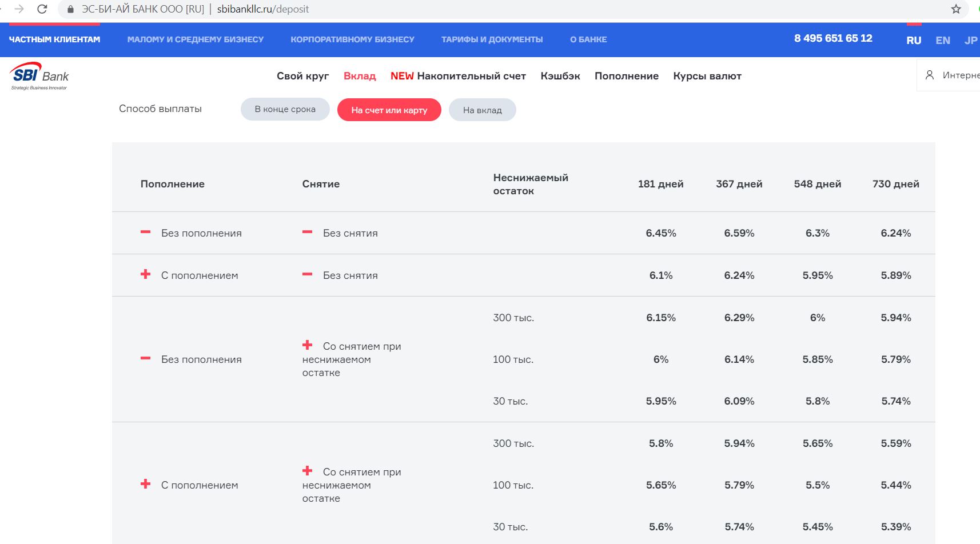Open Тарифы и документы section

492,39
